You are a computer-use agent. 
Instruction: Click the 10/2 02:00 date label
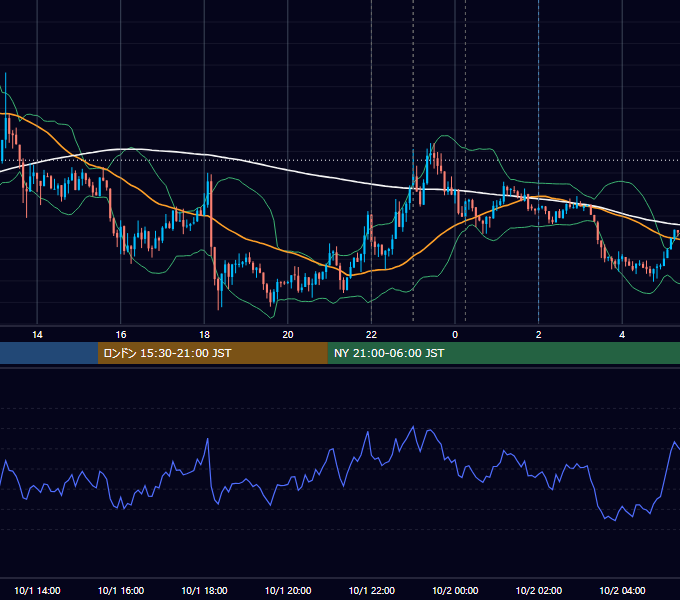(539, 590)
